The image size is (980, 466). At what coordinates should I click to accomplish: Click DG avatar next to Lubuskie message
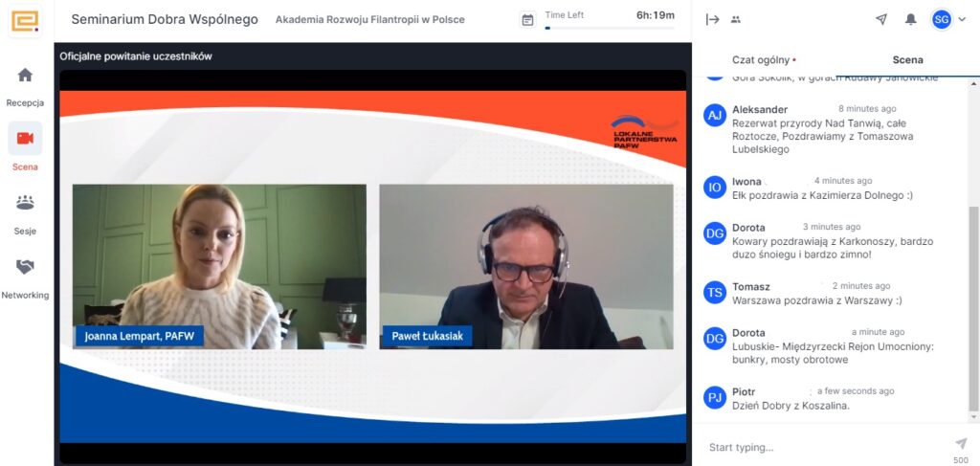[714, 338]
